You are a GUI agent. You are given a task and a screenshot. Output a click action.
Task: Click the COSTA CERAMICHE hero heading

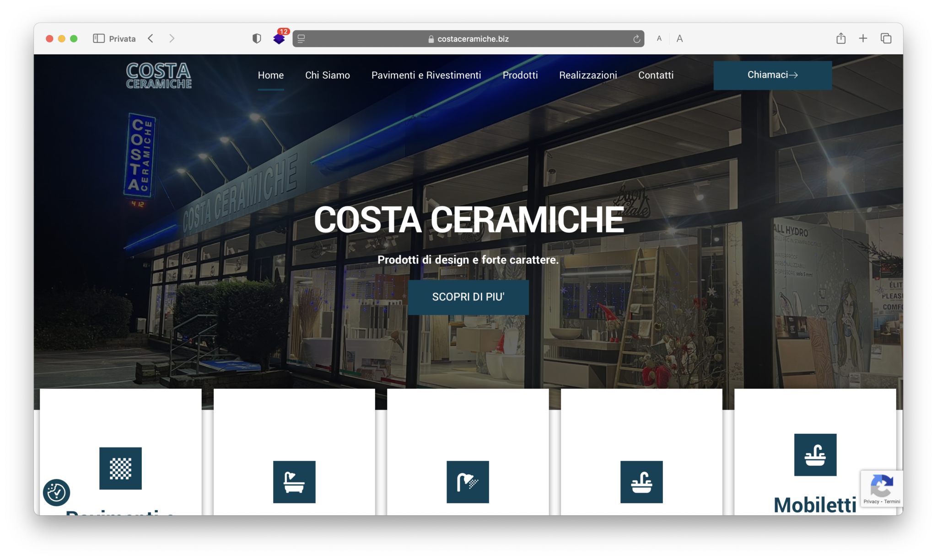coord(469,219)
